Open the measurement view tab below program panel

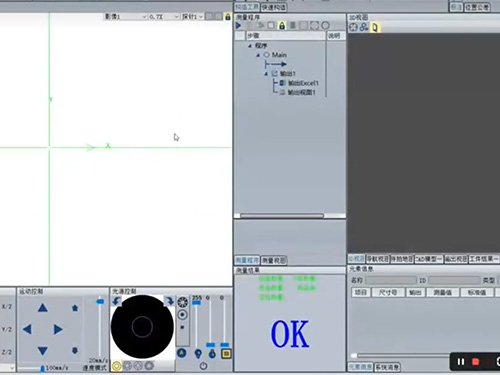(x=274, y=260)
